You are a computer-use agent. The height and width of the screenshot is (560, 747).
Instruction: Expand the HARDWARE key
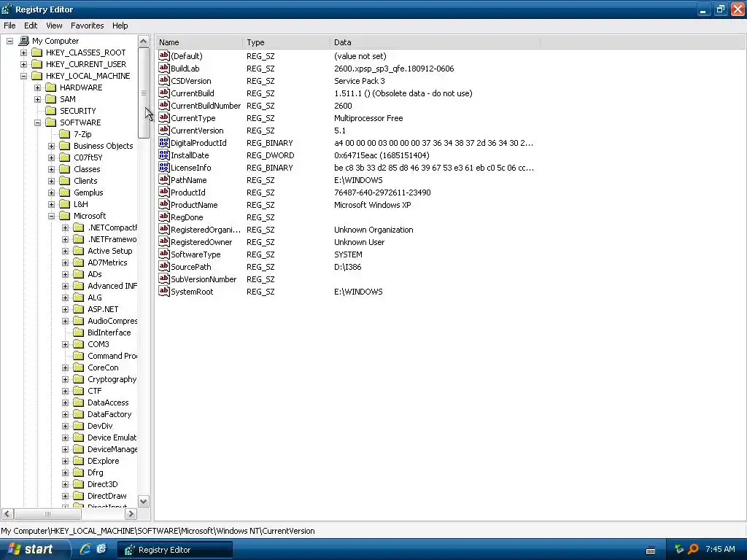(37, 87)
